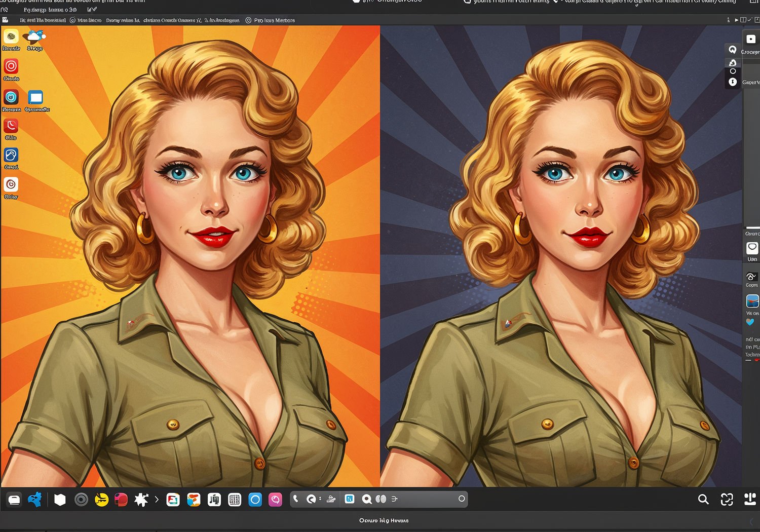Open the blue screen desktop icon

tap(35, 97)
